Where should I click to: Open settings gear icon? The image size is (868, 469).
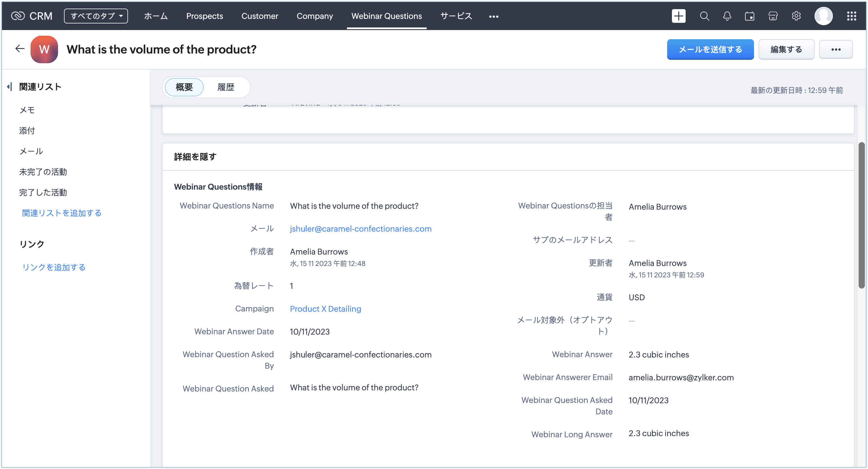point(796,16)
